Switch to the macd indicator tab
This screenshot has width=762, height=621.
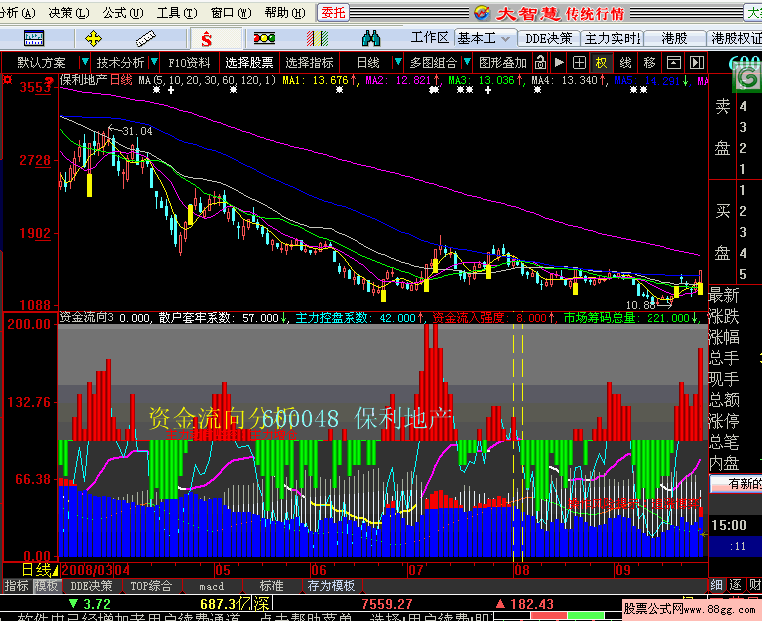click(211, 586)
